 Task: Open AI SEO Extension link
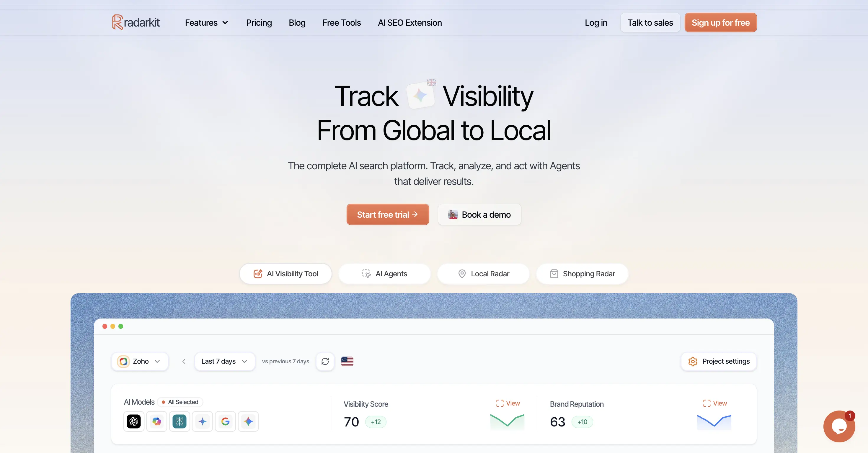pyautogui.click(x=410, y=22)
